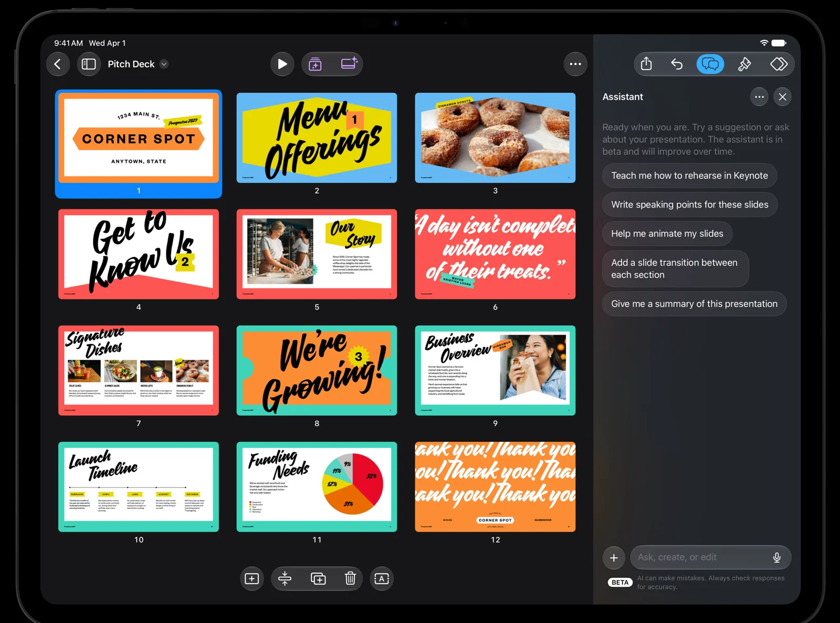This screenshot has height=623, width=840.
Task: Tap the Wi-Fi status icon
Action: click(764, 43)
